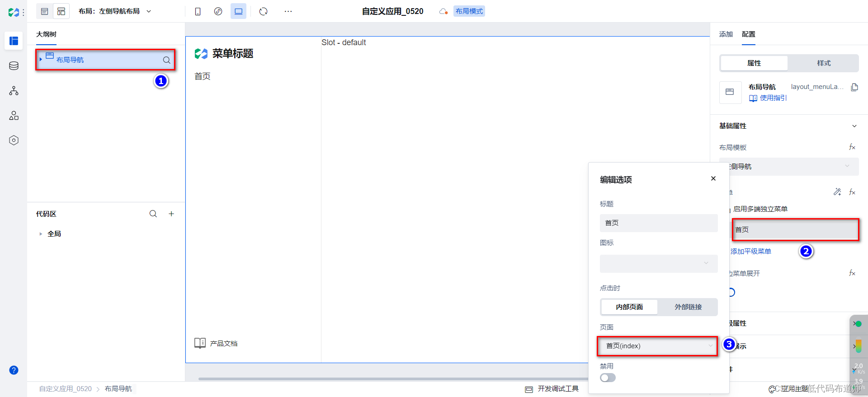Image resolution: width=868 pixels, height=397 pixels.
Task: Toggle the 菜单展开 switch
Action: pyautogui.click(x=731, y=292)
